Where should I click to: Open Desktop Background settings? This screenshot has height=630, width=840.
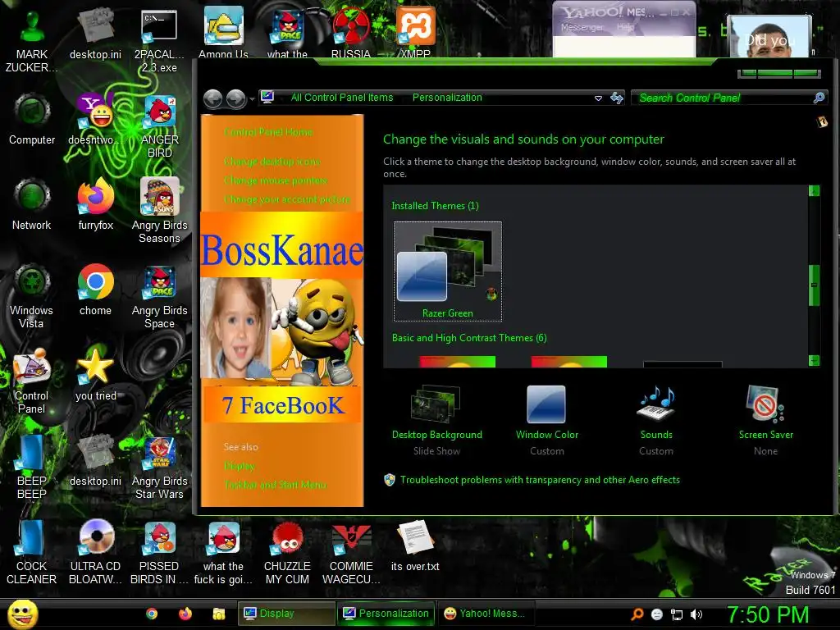click(437, 420)
